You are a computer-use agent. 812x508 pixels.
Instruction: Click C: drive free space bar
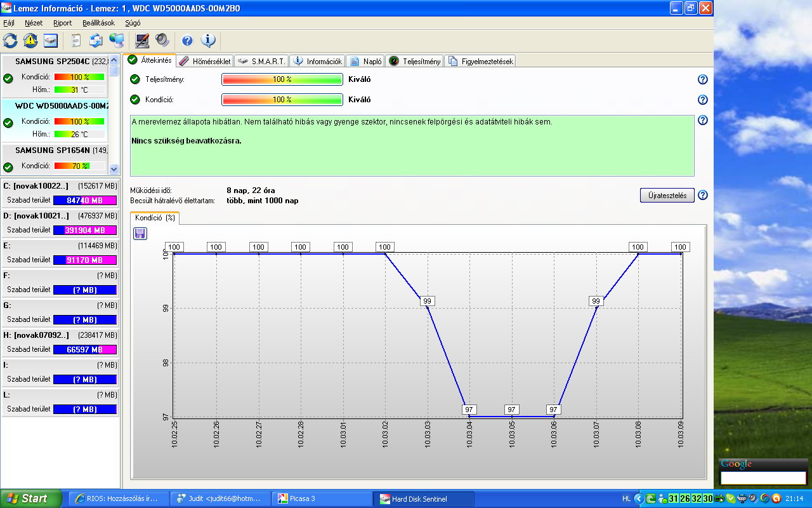(x=85, y=200)
